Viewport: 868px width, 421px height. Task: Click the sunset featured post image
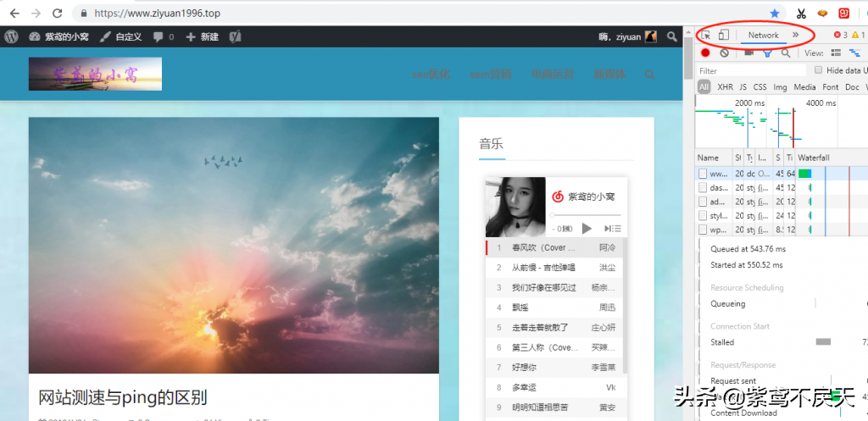pos(234,245)
